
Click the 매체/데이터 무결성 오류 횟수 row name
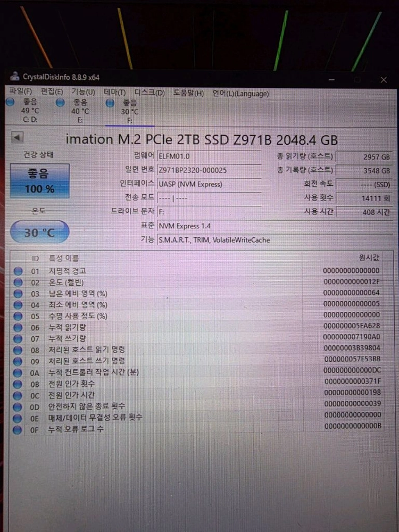[x=95, y=417]
